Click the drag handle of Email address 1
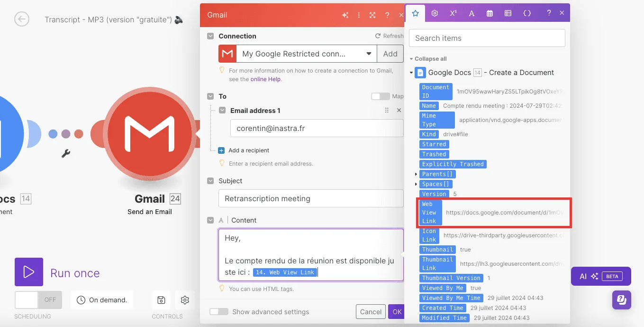The width and height of the screenshot is (644, 327). pyautogui.click(x=387, y=110)
